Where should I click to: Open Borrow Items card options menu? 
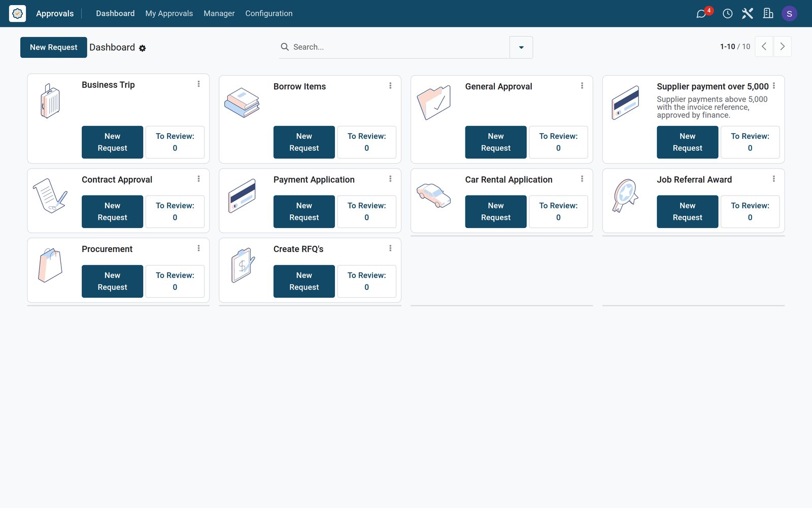click(x=390, y=86)
